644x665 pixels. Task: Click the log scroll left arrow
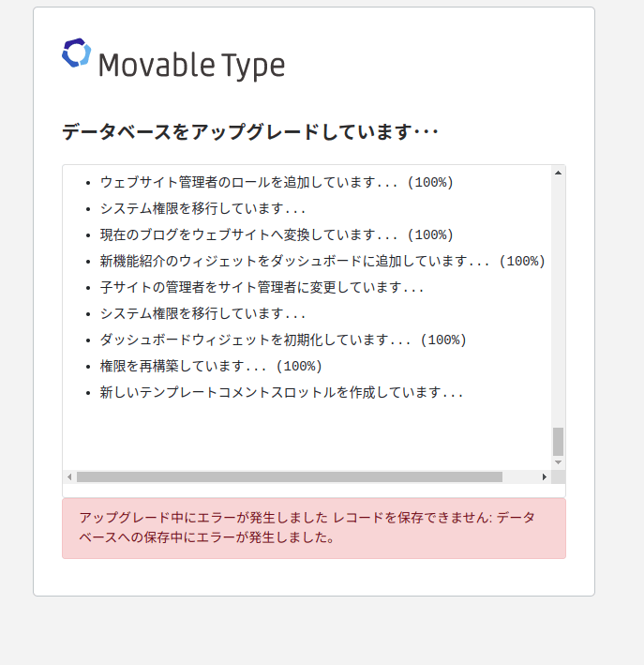pos(69,477)
